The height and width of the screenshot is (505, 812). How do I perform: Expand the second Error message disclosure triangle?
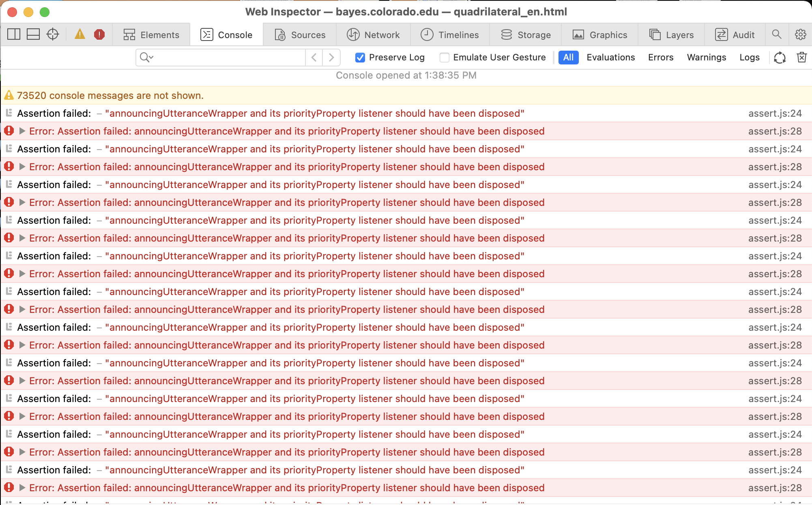(22, 167)
